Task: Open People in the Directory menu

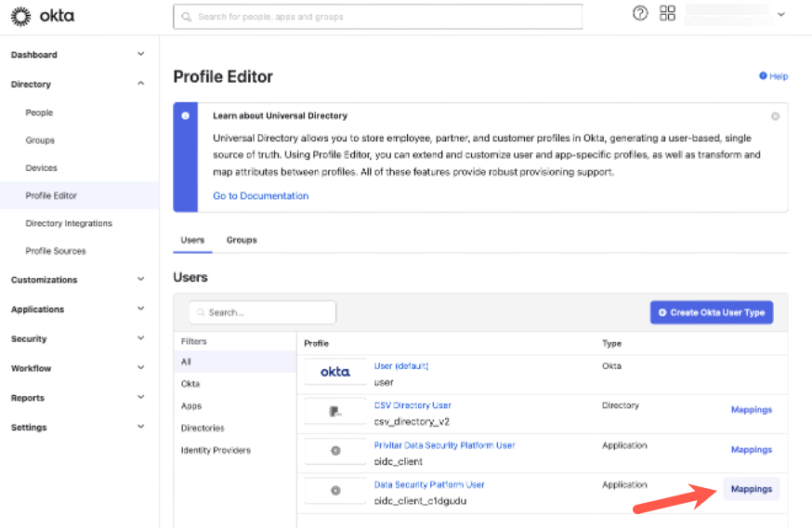Action: click(39, 112)
